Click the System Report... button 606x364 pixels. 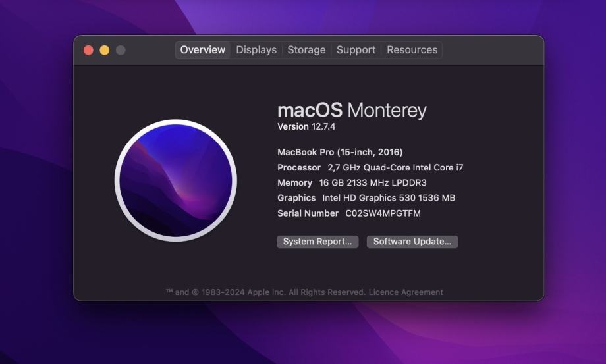[x=317, y=242]
